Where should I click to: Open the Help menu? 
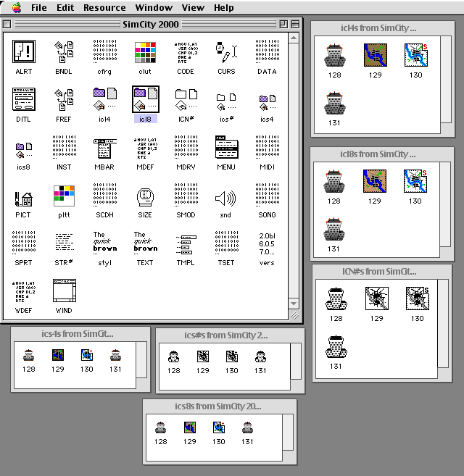point(223,7)
